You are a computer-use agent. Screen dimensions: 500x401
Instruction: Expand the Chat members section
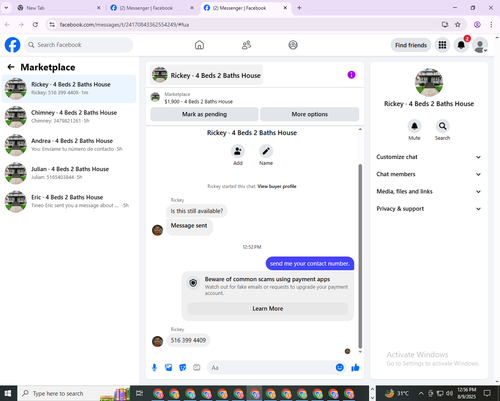click(x=429, y=174)
